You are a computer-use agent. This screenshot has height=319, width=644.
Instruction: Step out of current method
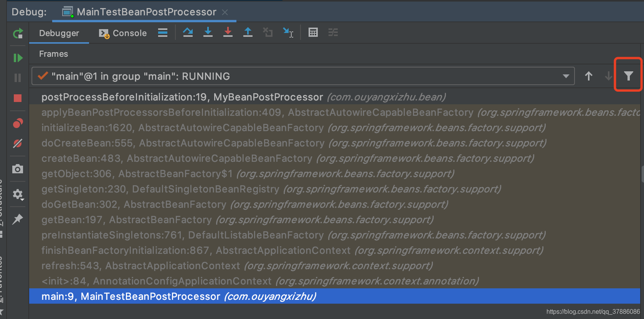pyautogui.click(x=248, y=32)
